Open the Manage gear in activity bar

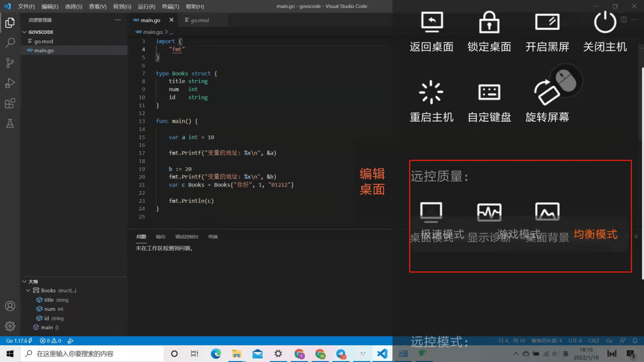pyautogui.click(x=10, y=326)
